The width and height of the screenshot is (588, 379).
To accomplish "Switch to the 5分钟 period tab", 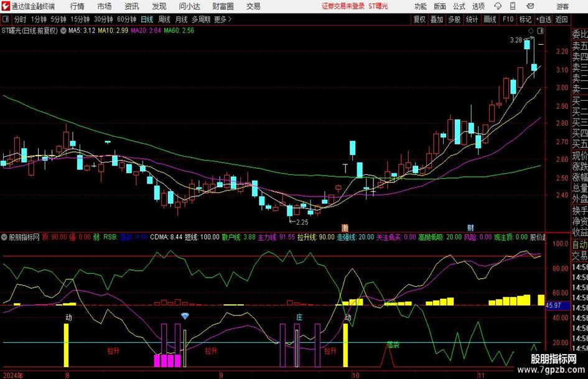I will tap(58, 19).
